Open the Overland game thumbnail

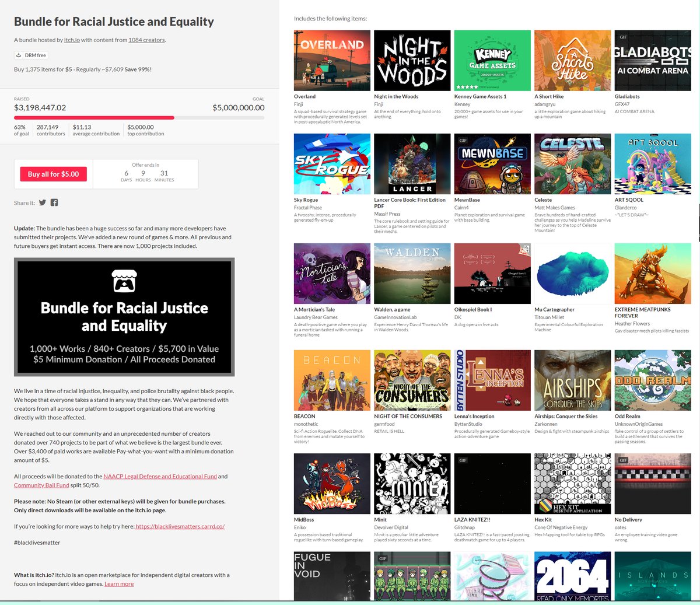(x=332, y=61)
